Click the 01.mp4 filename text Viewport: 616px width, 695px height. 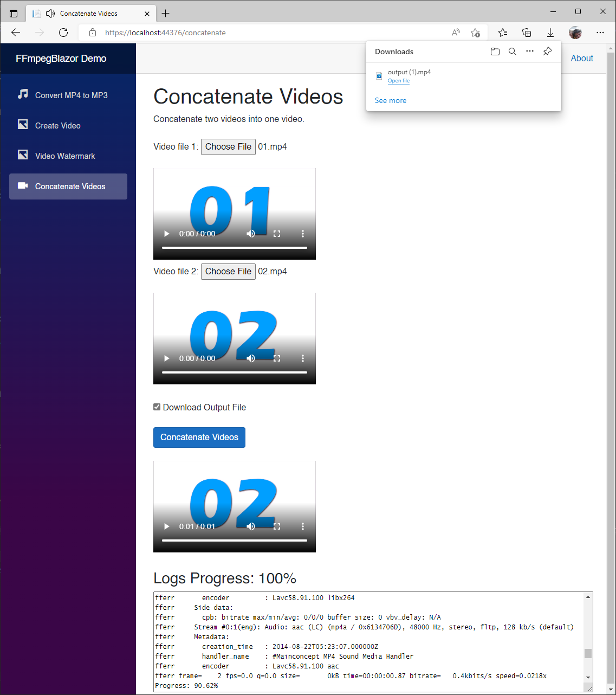click(x=273, y=147)
